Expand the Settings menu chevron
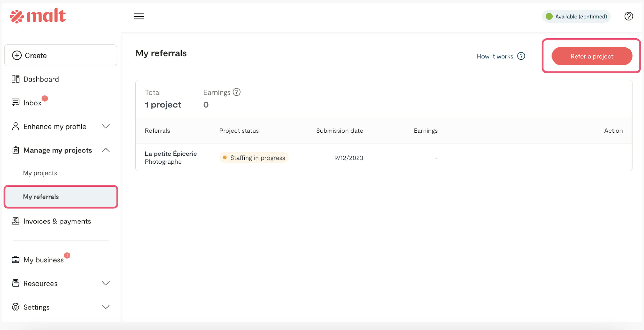644x330 pixels. point(105,307)
